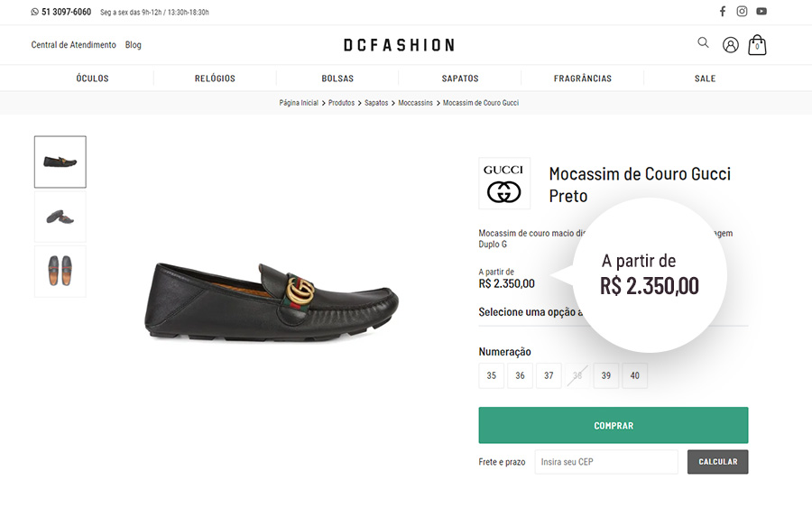
Task: Click the search magnifier icon
Action: (x=703, y=42)
